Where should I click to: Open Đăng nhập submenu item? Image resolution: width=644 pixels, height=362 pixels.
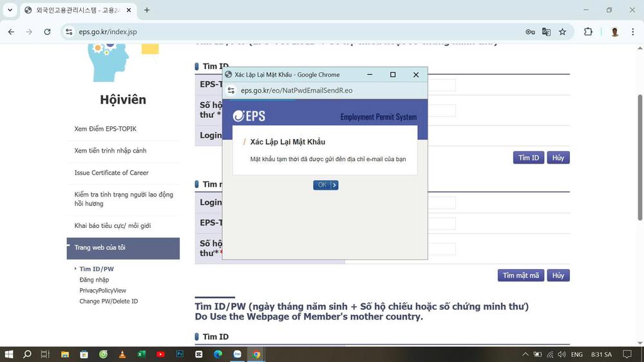point(94,280)
